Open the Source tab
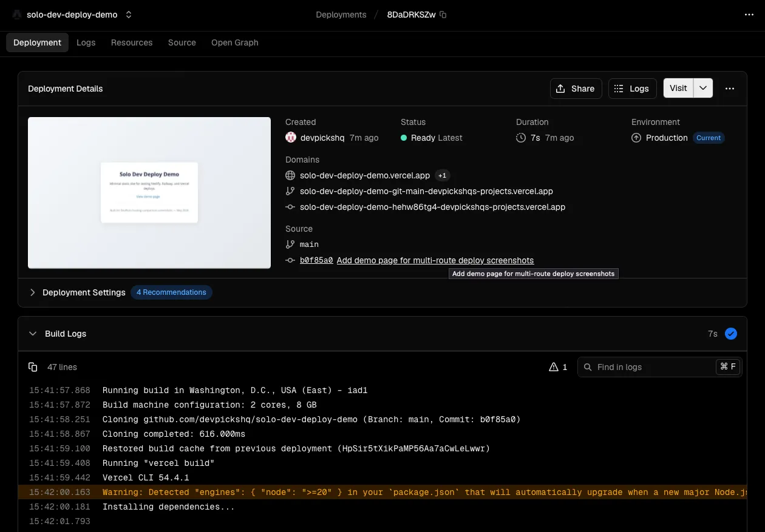This screenshot has width=765, height=532. (x=182, y=42)
